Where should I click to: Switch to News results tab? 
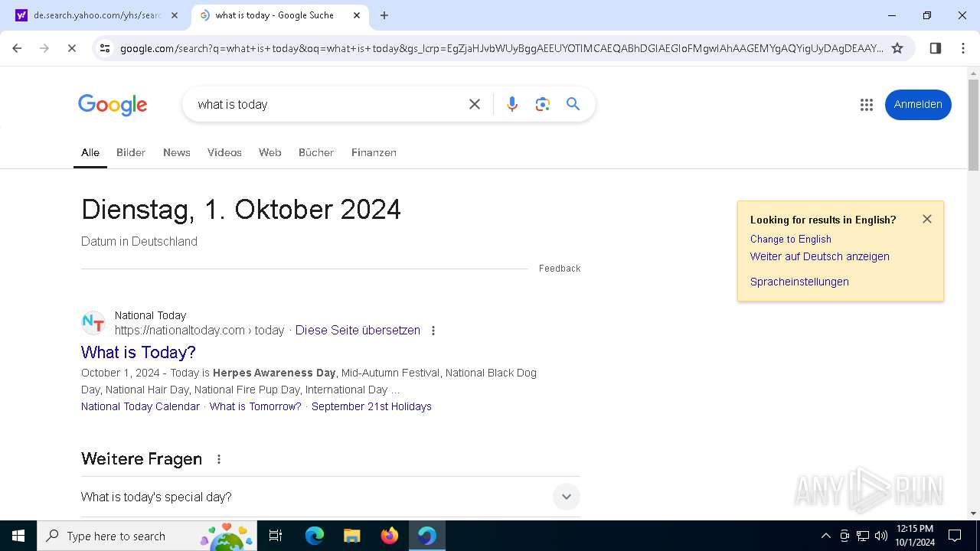tap(177, 152)
